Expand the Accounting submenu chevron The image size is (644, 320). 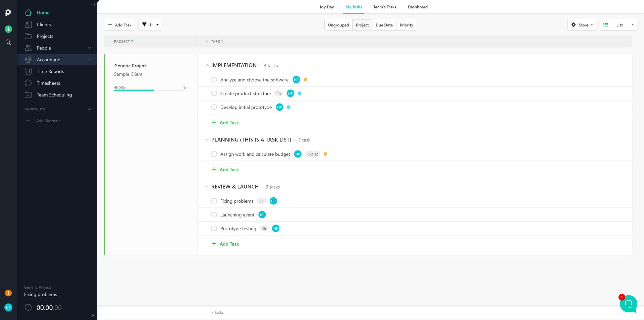coord(90,60)
